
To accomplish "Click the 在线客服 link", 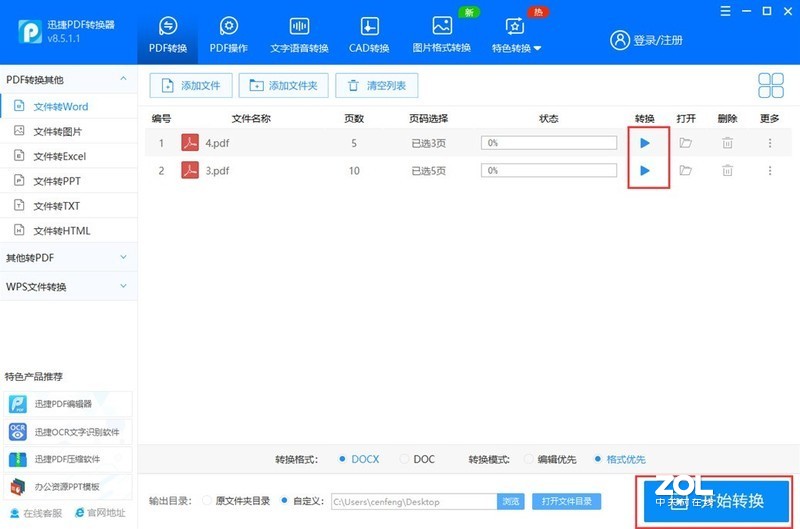I will (36, 513).
